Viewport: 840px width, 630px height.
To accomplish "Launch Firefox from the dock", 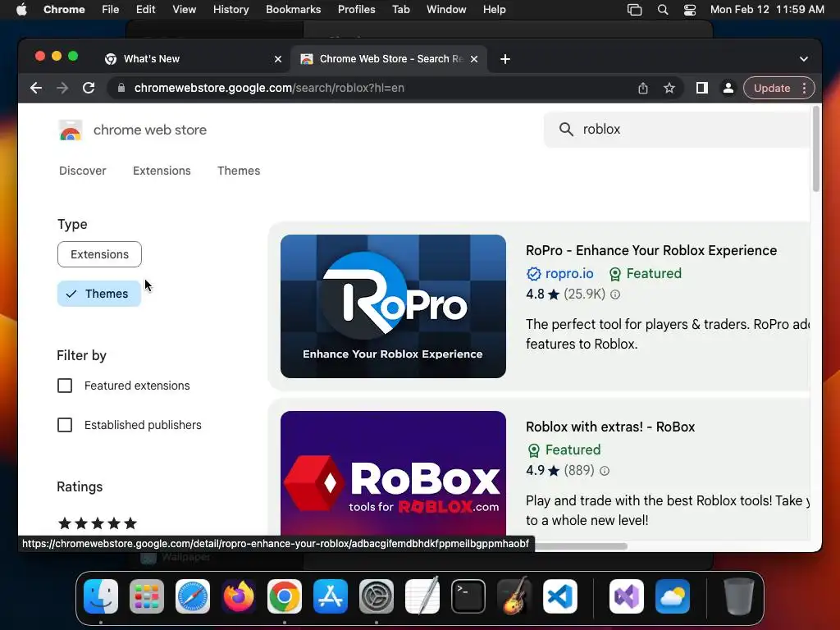I will coord(239,596).
